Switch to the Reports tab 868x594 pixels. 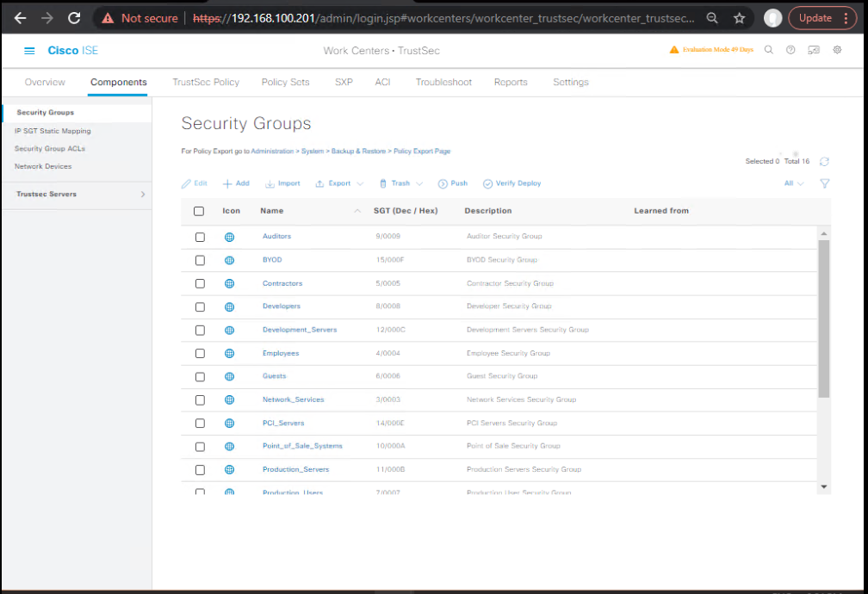[511, 82]
